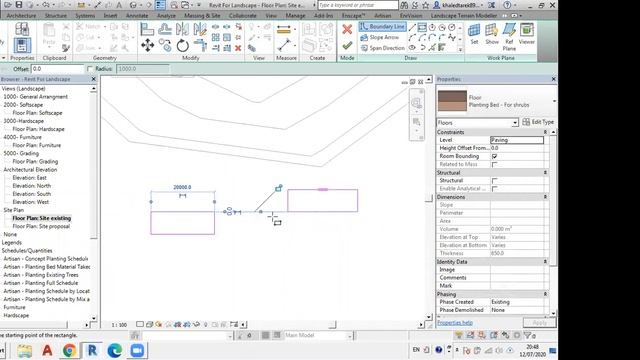640x360 pixels.
Task: Open the Properties help link
Action: point(455,322)
